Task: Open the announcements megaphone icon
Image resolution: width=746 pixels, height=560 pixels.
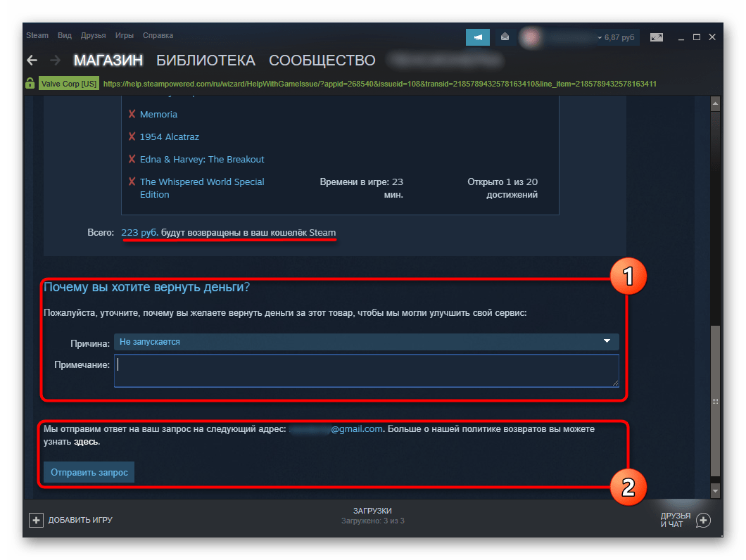Action: (478, 37)
